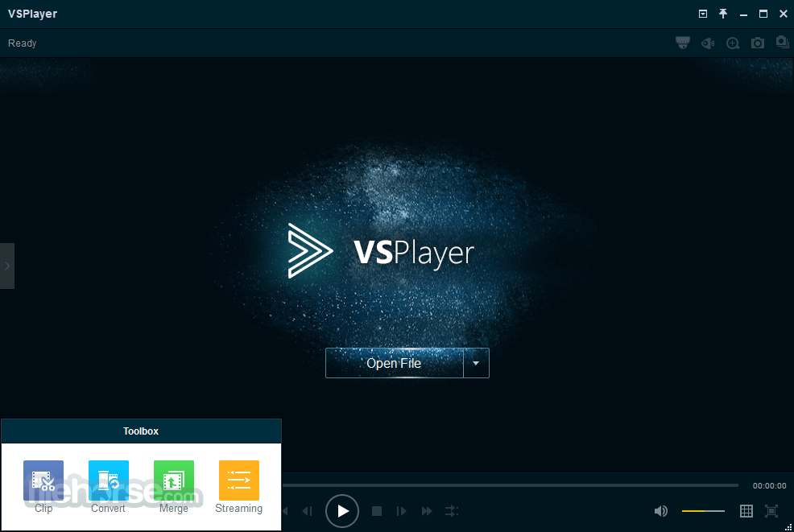Adjust the yellow volume slider
This screenshot has height=532, width=794.
point(703,511)
